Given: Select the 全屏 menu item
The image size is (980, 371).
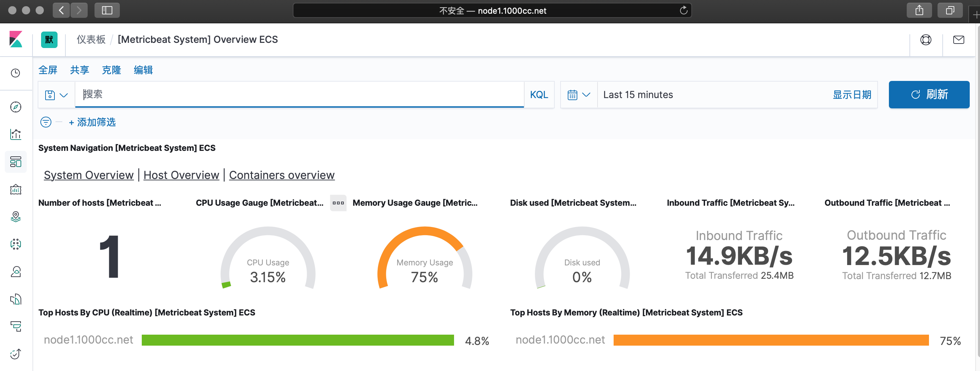Looking at the screenshot, I should [48, 70].
